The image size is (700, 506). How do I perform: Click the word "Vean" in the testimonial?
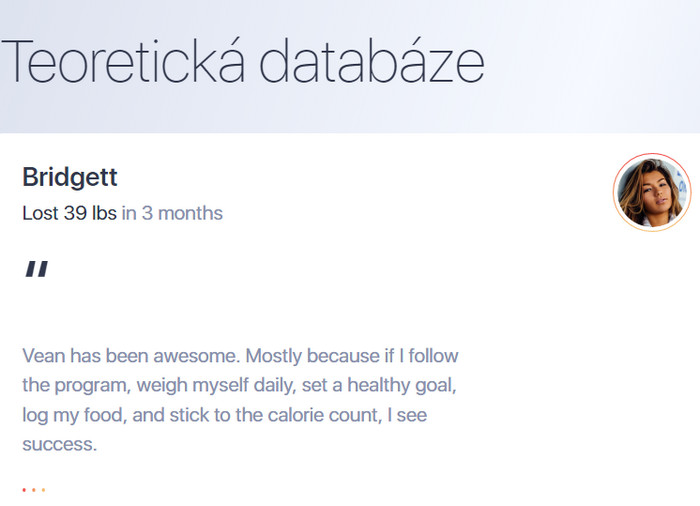click(x=42, y=355)
